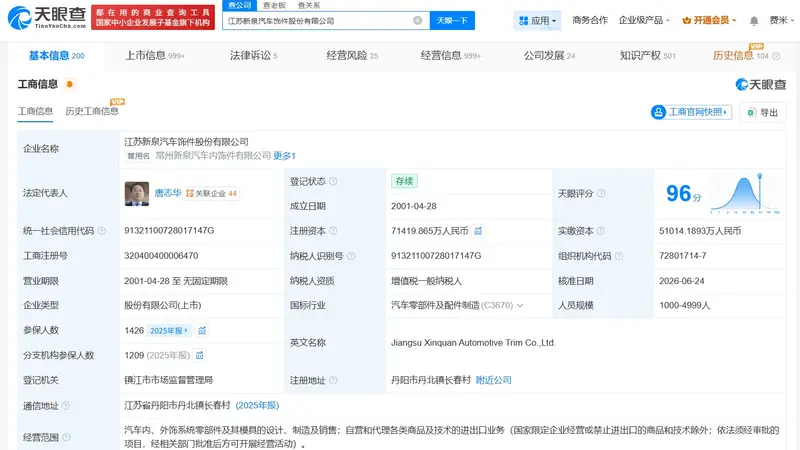Click help icon beside 注册资本

click(333, 231)
